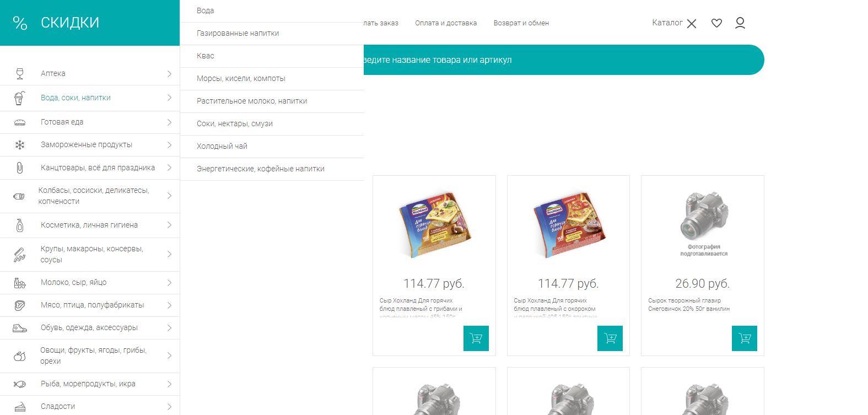Close the Каталог menu with the X icon

coord(692,24)
